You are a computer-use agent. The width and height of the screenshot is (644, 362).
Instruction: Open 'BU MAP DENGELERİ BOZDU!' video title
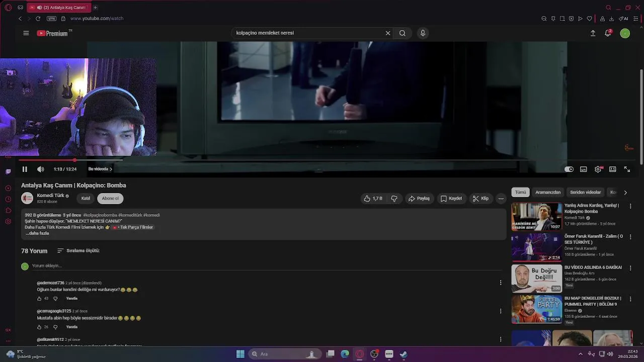pyautogui.click(x=593, y=301)
